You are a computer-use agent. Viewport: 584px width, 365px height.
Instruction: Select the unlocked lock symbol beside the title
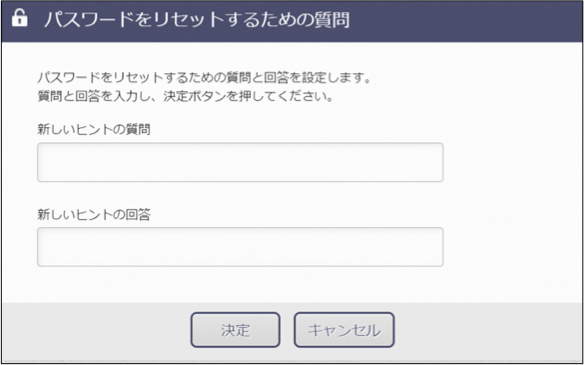click(x=20, y=19)
